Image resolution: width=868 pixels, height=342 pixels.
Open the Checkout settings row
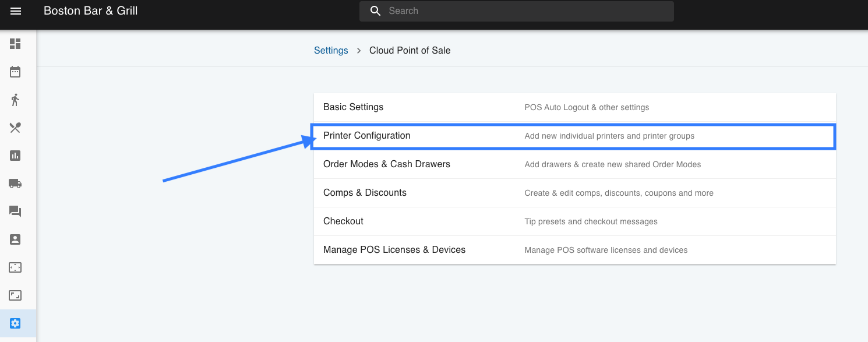click(x=343, y=221)
